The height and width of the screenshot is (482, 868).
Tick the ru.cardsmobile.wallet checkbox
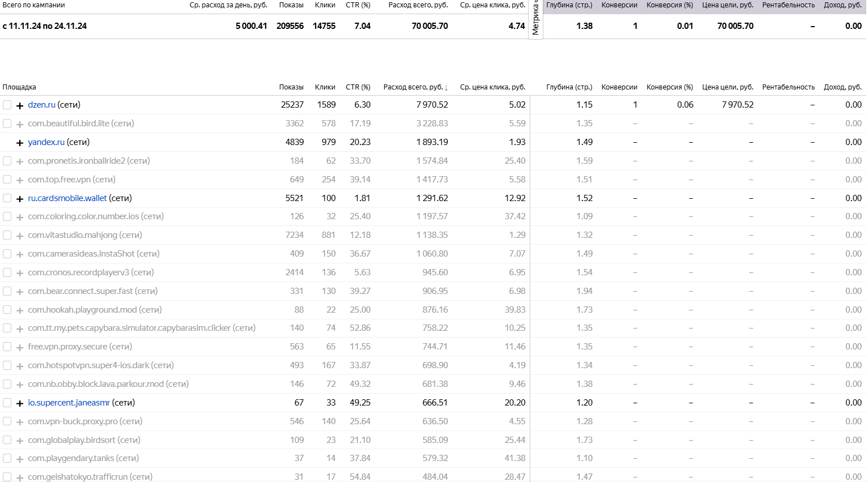click(7, 198)
